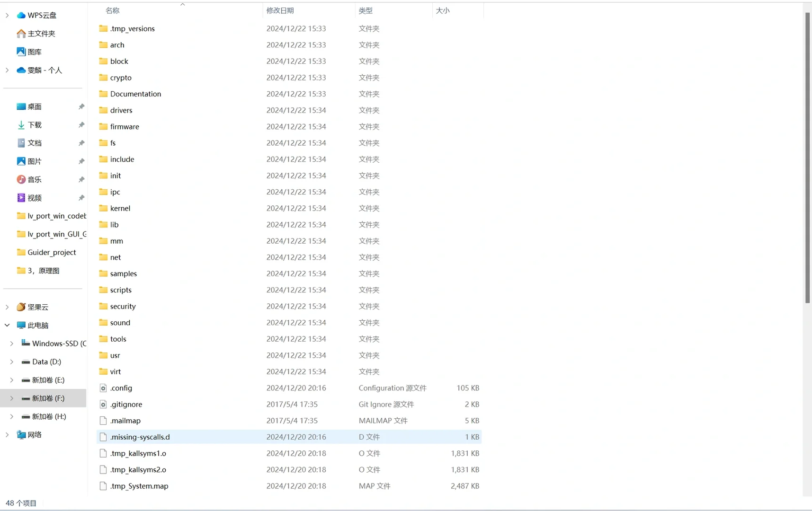812x511 pixels.
Task: Expand the Windows-SSD (C:) drive
Action: point(12,343)
